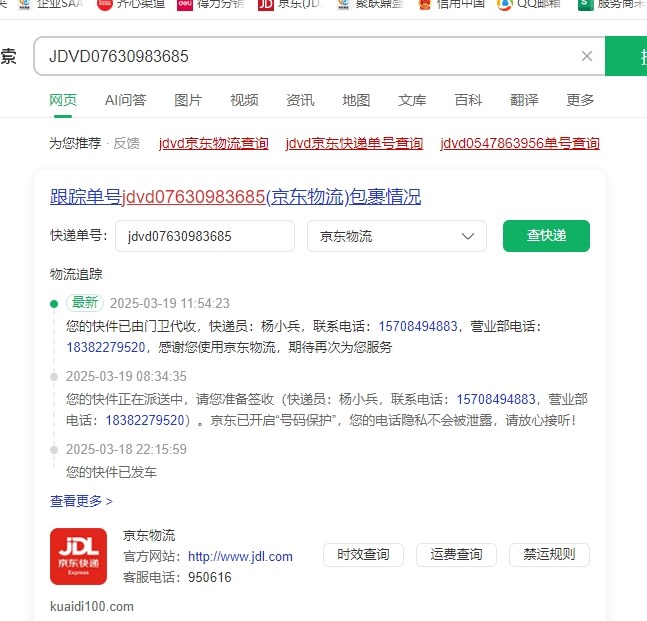The width and height of the screenshot is (647, 621).
Task: Open suggestion jdvd0547863956单号查询
Action: coord(520,143)
